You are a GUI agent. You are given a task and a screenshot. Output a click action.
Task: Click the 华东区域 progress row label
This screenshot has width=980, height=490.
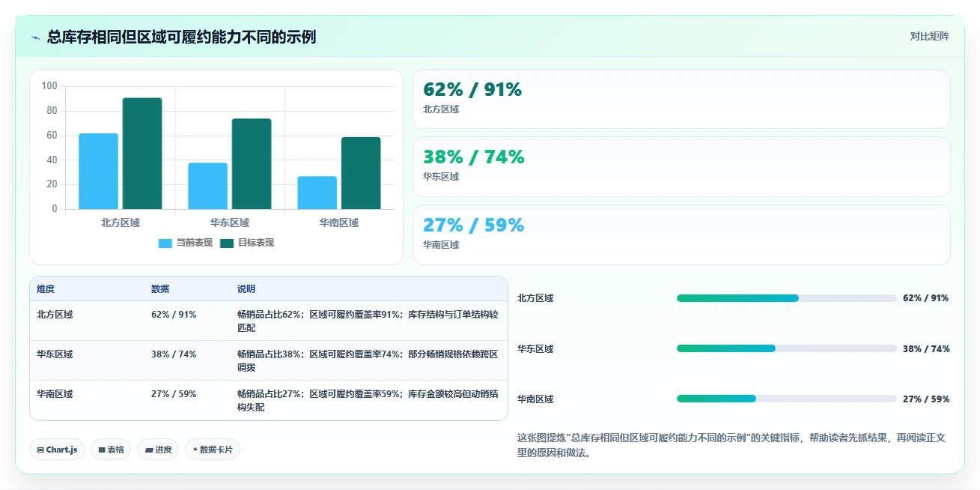[x=535, y=348]
